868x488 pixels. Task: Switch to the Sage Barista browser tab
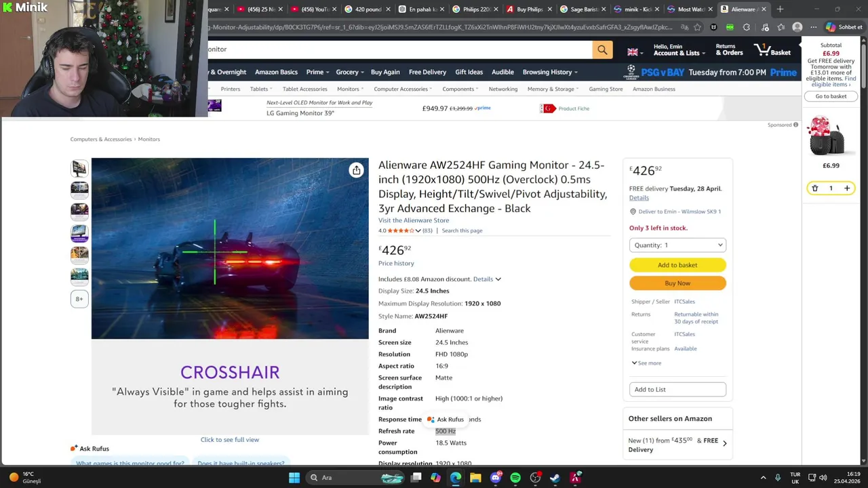click(x=583, y=9)
